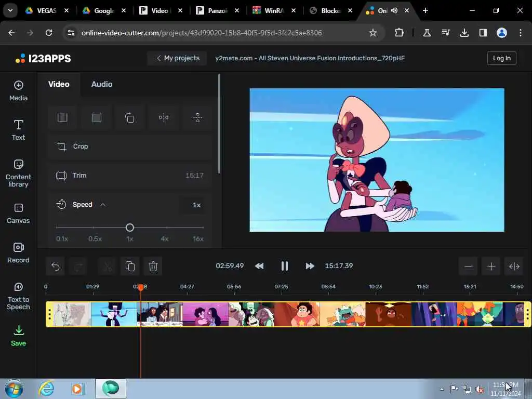Open the Text tool in sidebar
The width and height of the screenshot is (532, 399).
coord(18,130)
